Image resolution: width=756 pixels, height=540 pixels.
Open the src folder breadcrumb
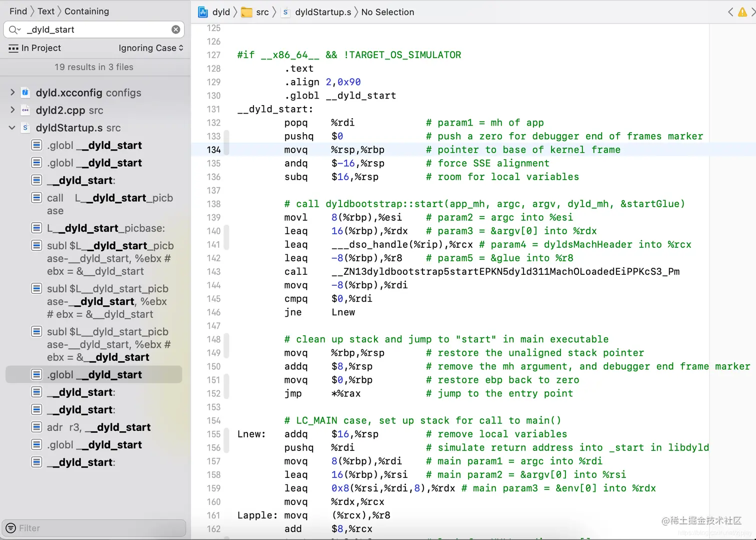[262, 12]
